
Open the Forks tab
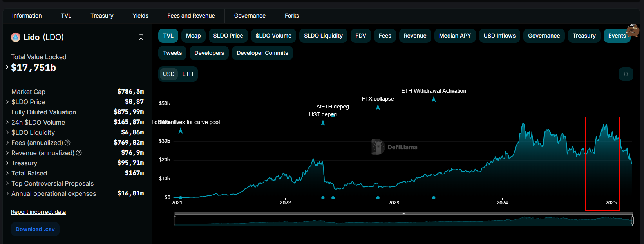(292, 16)
